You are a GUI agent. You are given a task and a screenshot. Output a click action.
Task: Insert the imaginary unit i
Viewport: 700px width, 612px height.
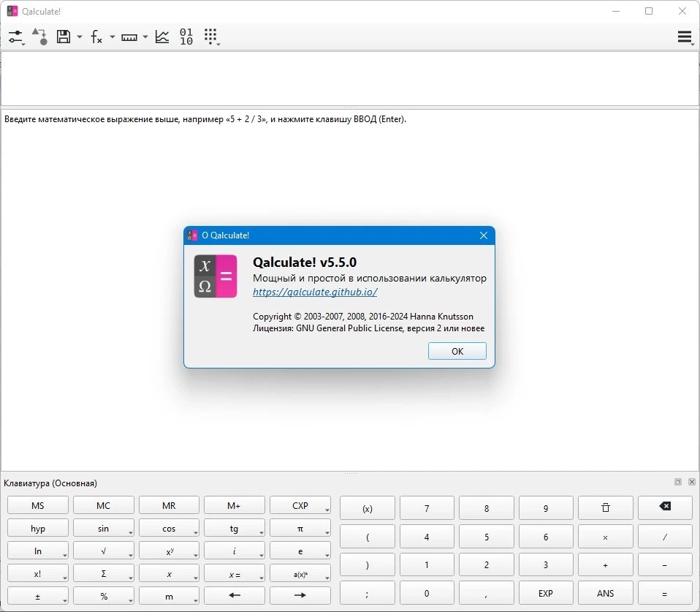(x=234, y=551)
